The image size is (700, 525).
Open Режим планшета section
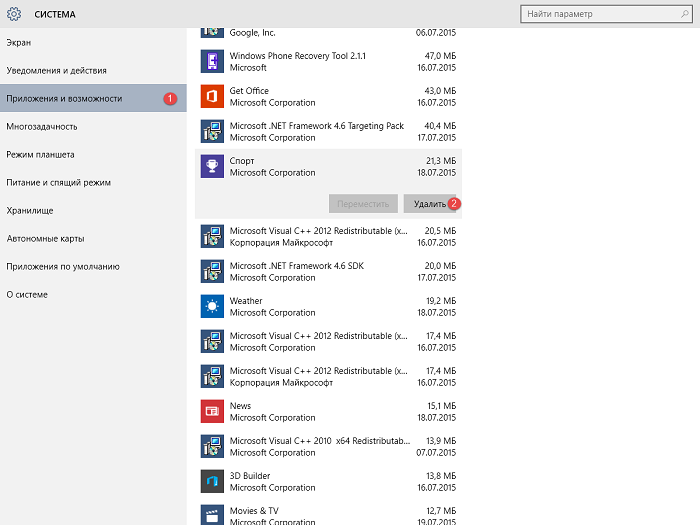pos(93,154)
